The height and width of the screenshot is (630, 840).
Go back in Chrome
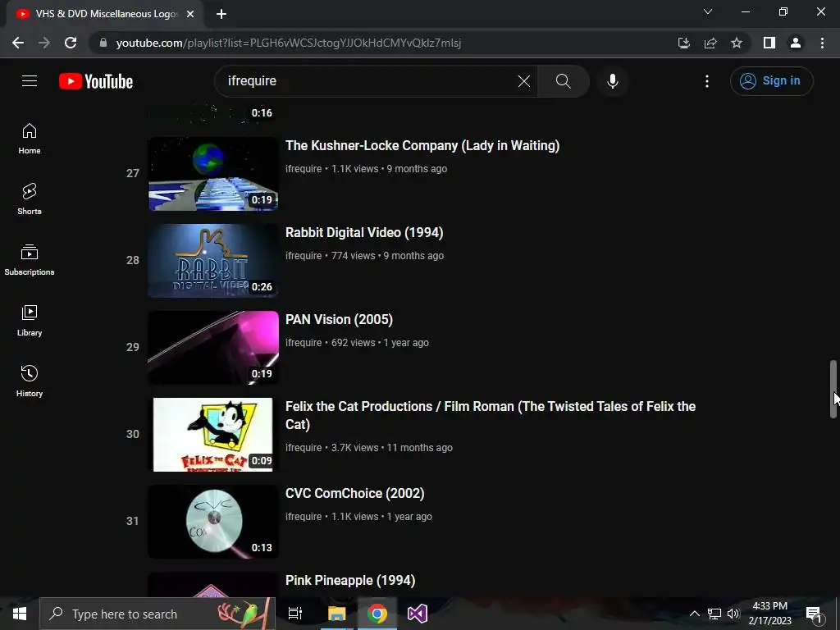[18, 43]
